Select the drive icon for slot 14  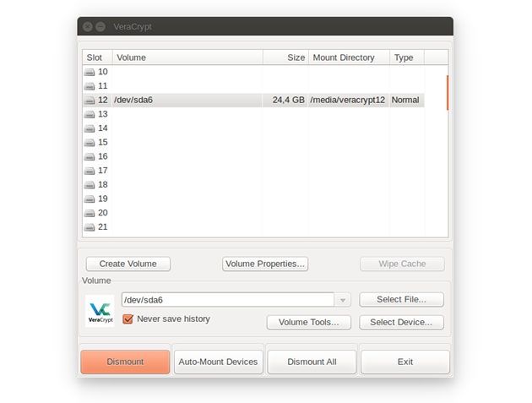pyautogui.click(x=90, y=128)
